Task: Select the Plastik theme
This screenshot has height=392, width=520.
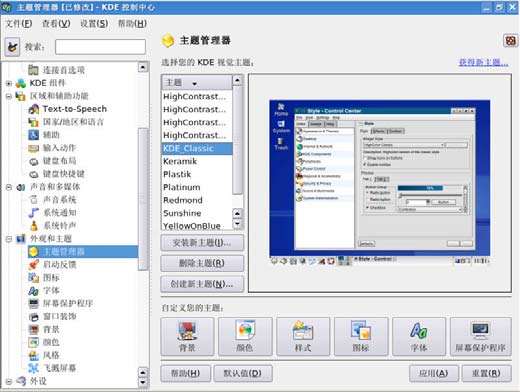Action: click(x=197, y=174)
